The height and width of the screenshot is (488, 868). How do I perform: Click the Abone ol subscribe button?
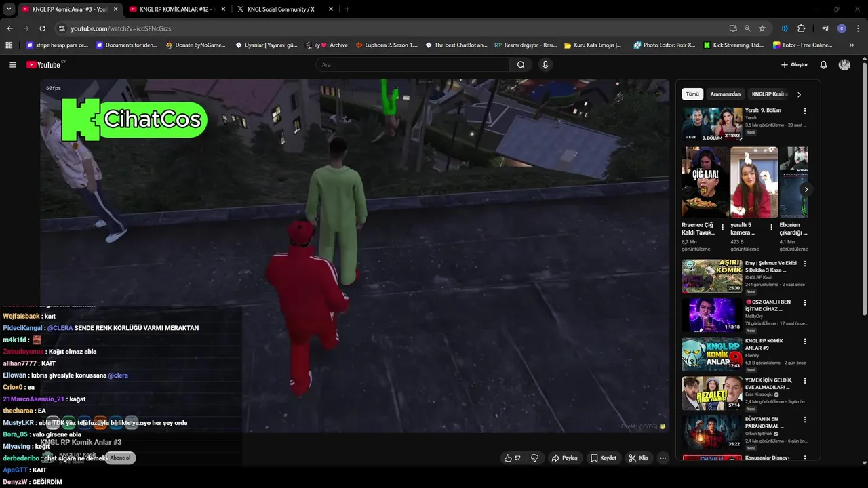click(120, 458)
